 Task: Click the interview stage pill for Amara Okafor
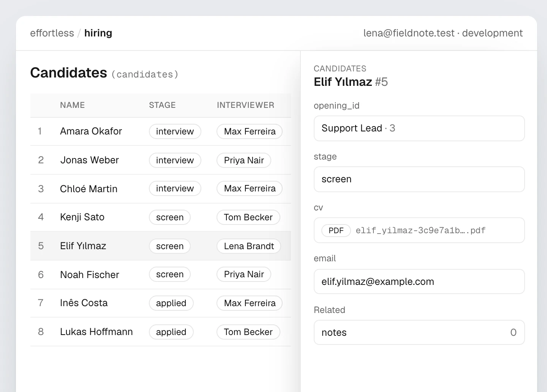[175, 131]
